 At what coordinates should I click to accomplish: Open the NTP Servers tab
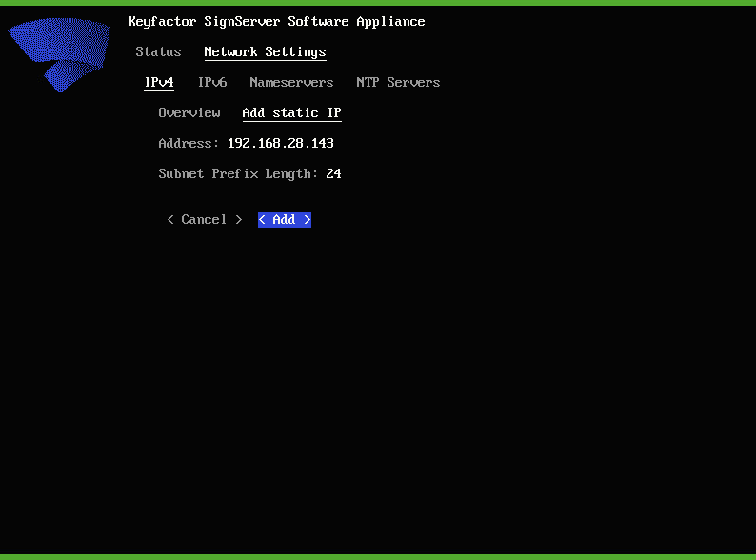pos(398,82)
